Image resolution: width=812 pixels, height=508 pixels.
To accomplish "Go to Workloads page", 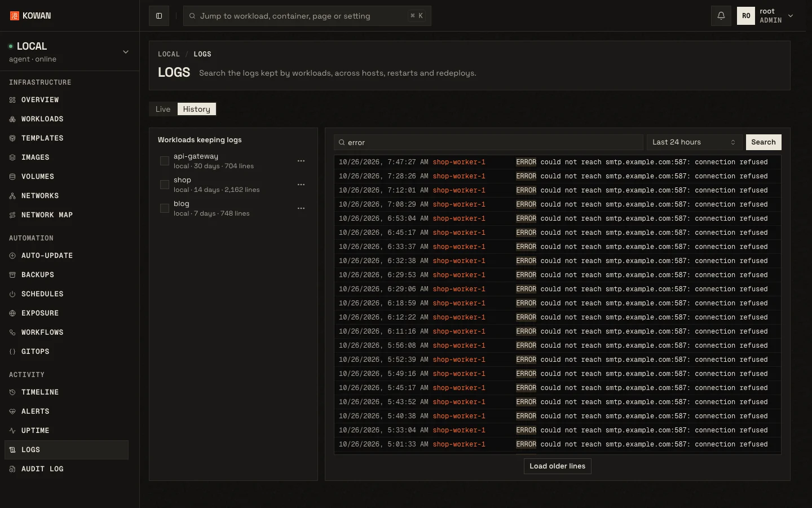I will (67, 119).
